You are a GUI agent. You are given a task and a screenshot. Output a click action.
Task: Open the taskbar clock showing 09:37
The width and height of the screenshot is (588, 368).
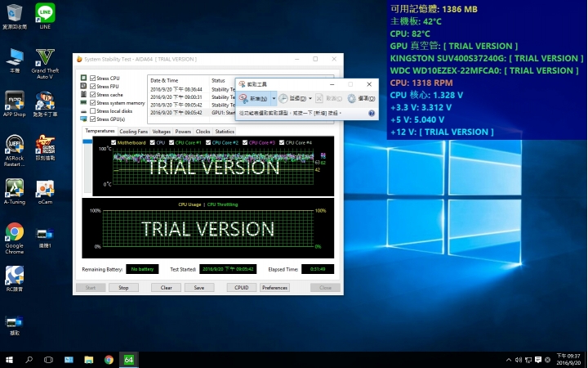[568, 360]
